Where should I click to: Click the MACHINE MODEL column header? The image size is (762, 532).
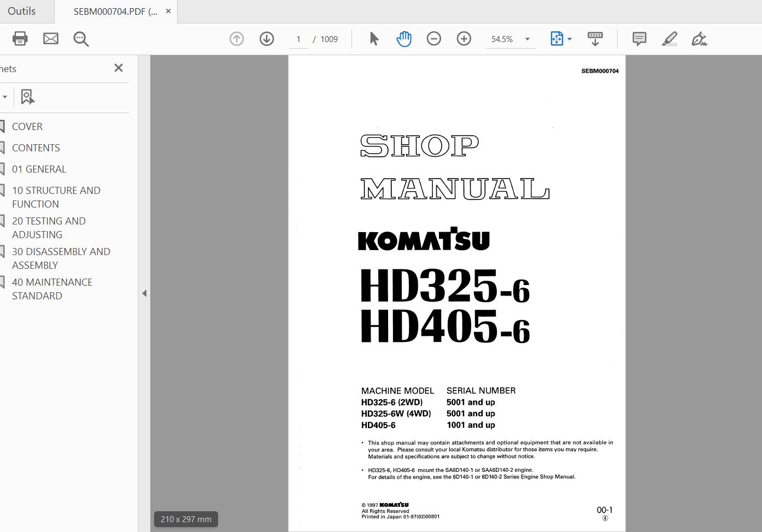[397, 391]
